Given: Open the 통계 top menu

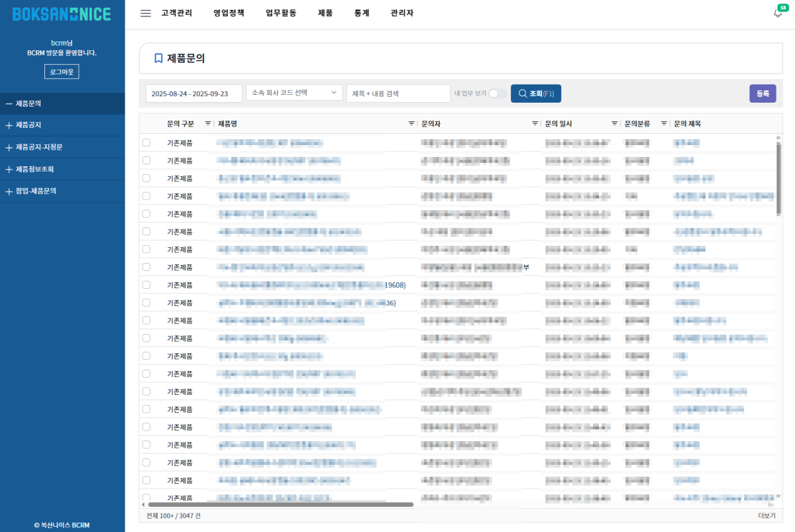Looking at the screenshot, I should (362, 13).
